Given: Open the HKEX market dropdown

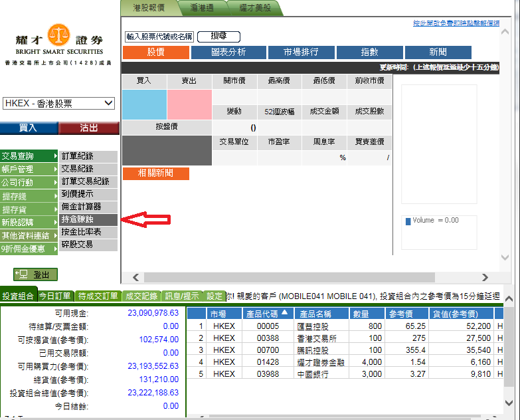Looking at the screenshot, I should click(x=58, y=104).
